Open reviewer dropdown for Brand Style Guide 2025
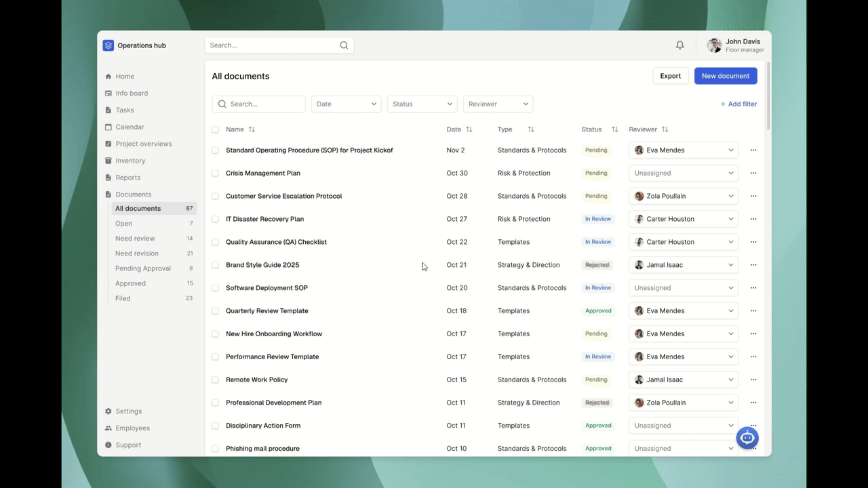This screenshot has width=868, height=488. (x=684, y=265)
